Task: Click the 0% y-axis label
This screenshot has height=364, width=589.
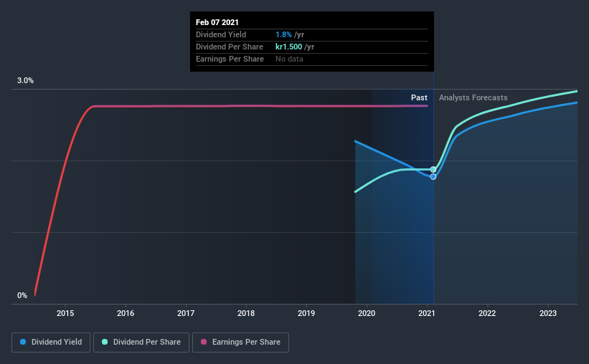Action: coord(22,296)
